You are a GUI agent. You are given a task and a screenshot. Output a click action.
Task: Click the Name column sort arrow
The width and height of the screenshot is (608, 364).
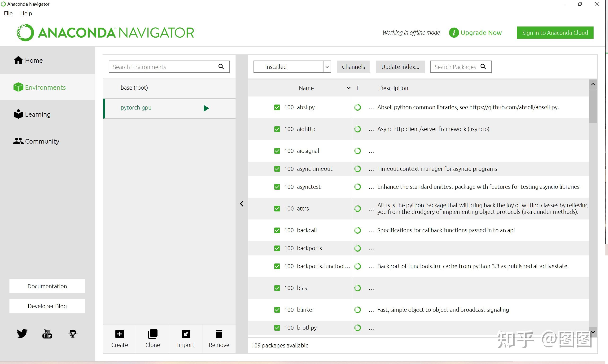pos(348,88)
